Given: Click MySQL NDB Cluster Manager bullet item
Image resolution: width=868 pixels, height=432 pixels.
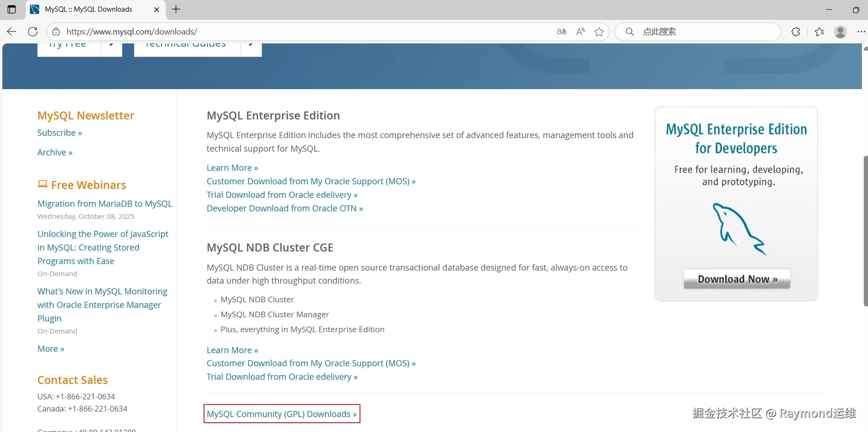Looking at the screenshot, I should click(275, 314).
